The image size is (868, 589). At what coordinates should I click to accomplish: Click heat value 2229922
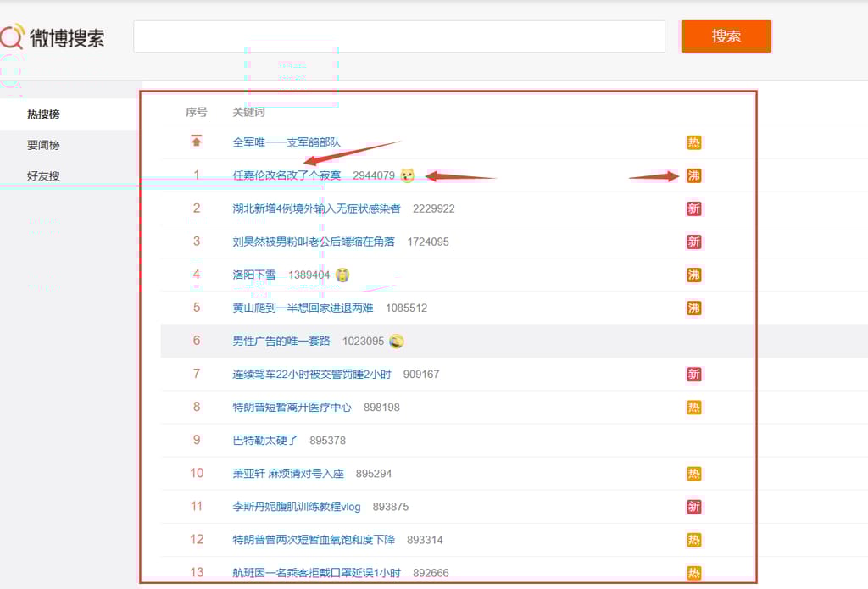coord(433,208)
